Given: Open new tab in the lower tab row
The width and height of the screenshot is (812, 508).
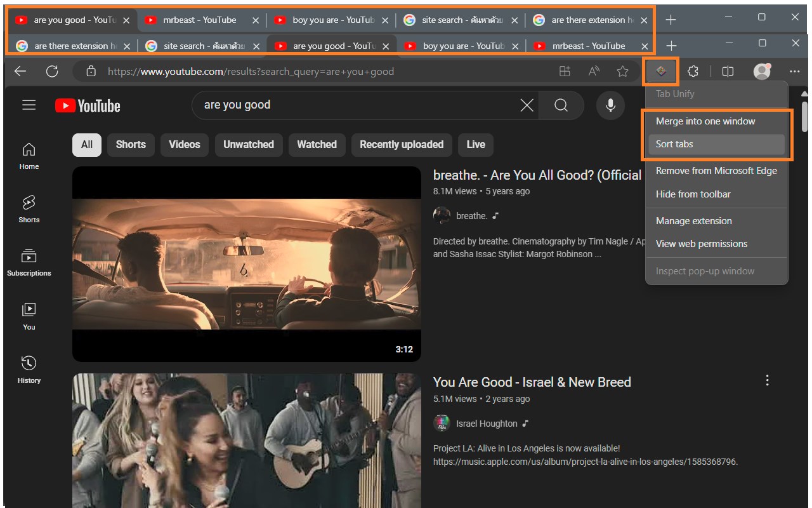Looking at the screenshot, I should tap(672, 46).
